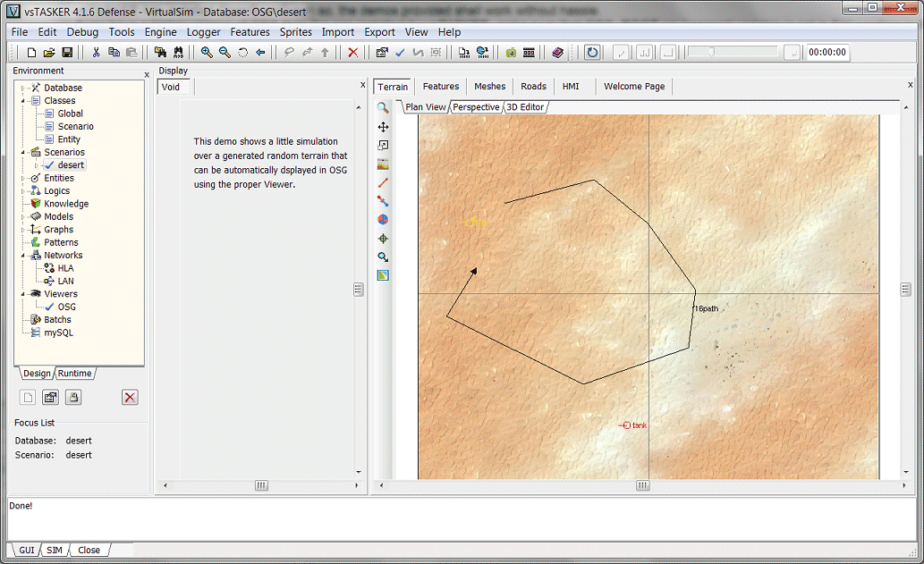Click the purple book icon in toolbar

coord(558,53)
